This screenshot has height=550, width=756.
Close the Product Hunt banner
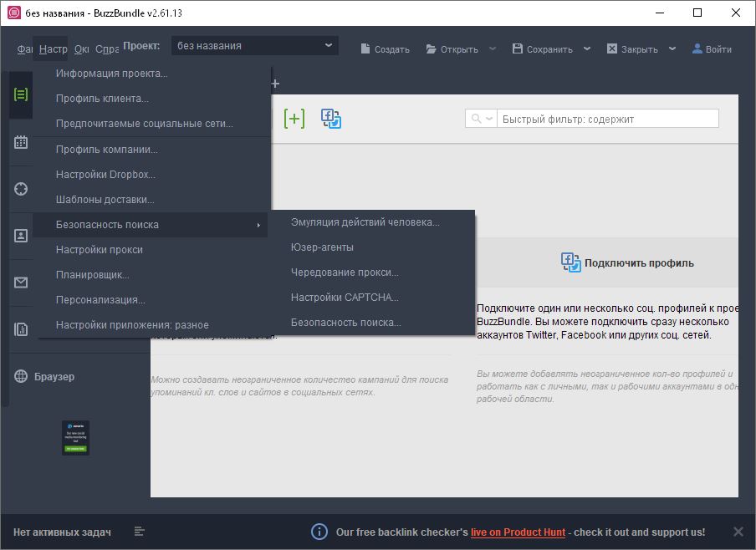coord(738,532)
